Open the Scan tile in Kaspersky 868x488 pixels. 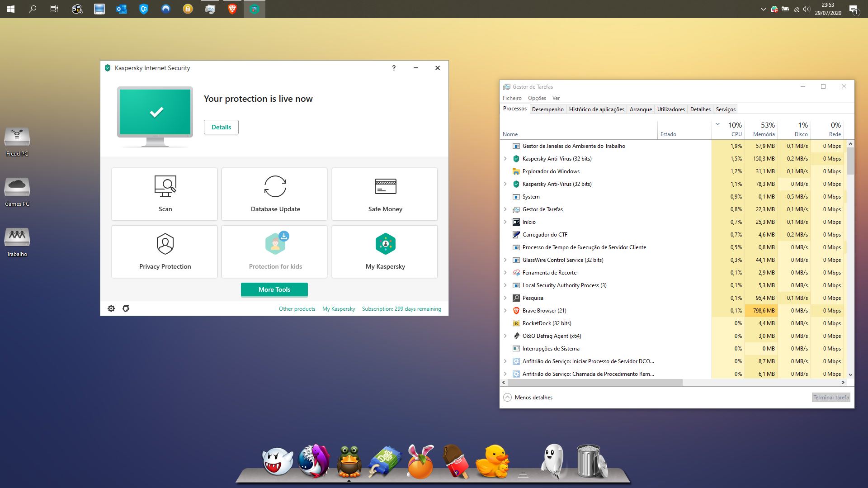(x=165, y=194)
